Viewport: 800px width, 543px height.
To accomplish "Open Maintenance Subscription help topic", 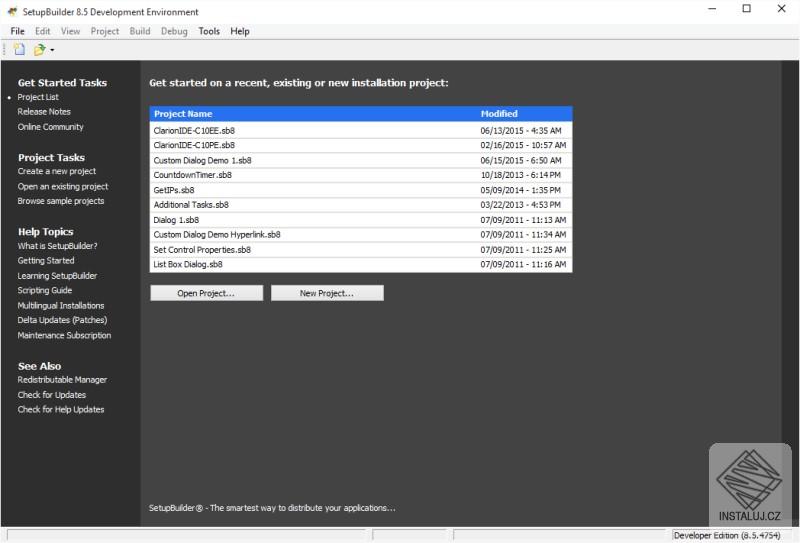I will [64, 335].
